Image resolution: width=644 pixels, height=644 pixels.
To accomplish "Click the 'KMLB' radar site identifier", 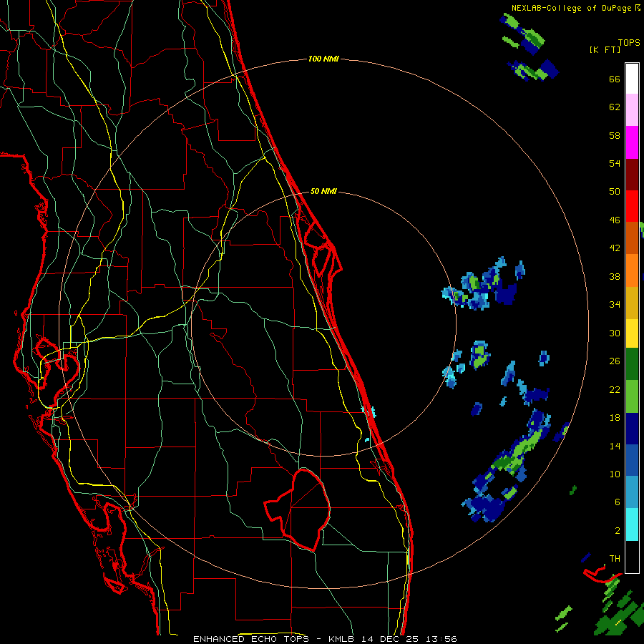I will tap(343, 639).
